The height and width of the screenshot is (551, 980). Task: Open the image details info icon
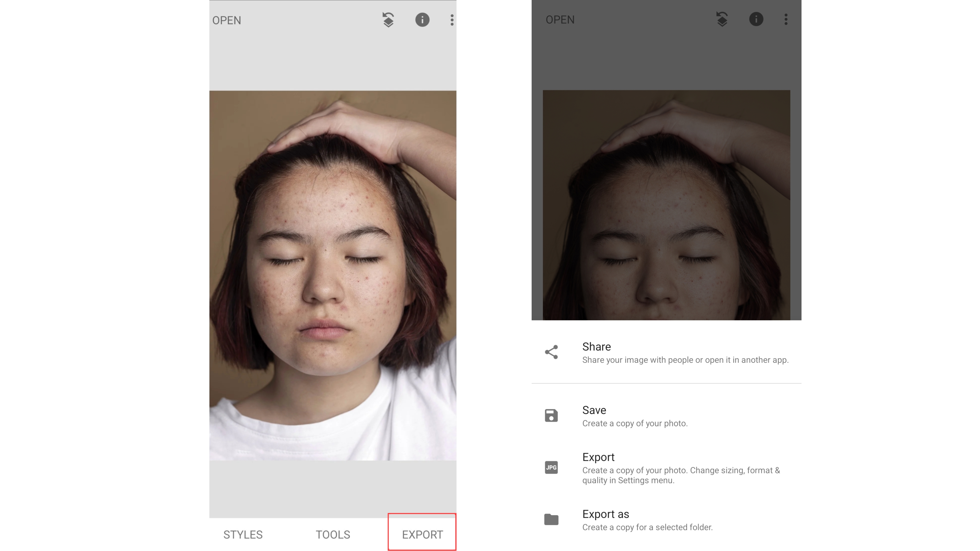tap(422, 20)
